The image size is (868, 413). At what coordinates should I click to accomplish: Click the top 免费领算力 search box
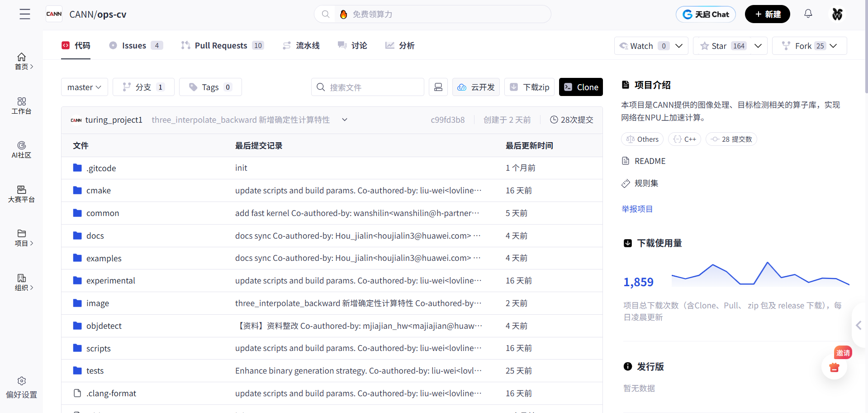[432, 14]
